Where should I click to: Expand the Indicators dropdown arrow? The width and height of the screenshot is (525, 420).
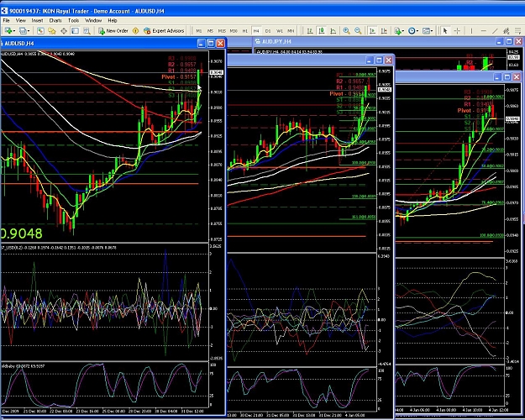click(403, 31)
